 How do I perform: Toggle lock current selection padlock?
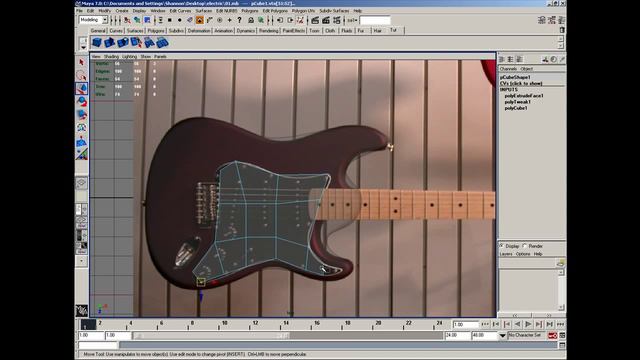[x=251, y=20]
